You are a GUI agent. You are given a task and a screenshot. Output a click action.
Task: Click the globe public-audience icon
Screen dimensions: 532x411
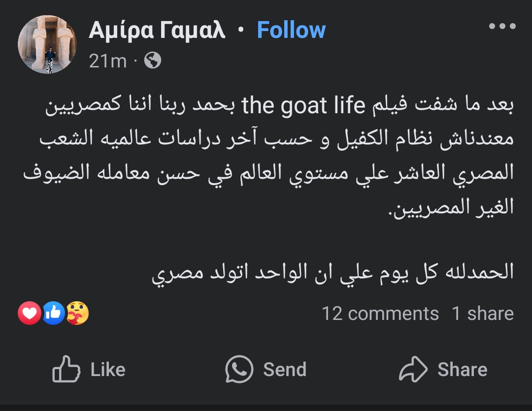coord(153,61)
